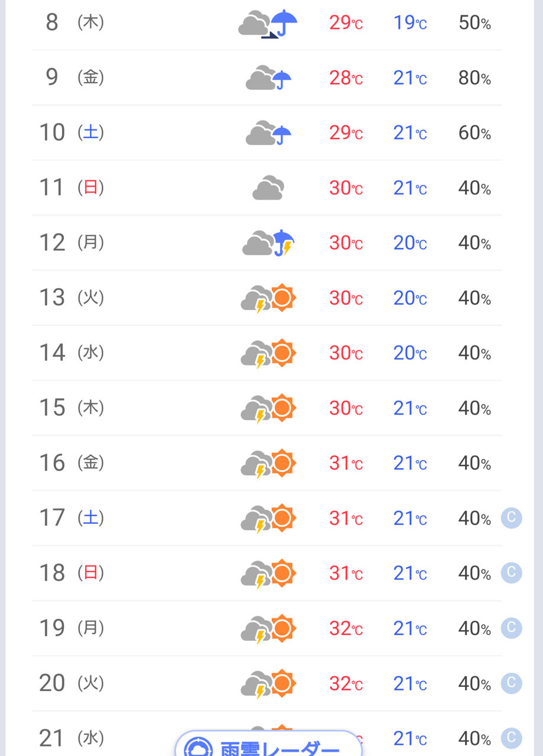Viewport: 543px width, 756px height.
Task: Open the forecast for day 16 (金)
Action: click(267, 462)
